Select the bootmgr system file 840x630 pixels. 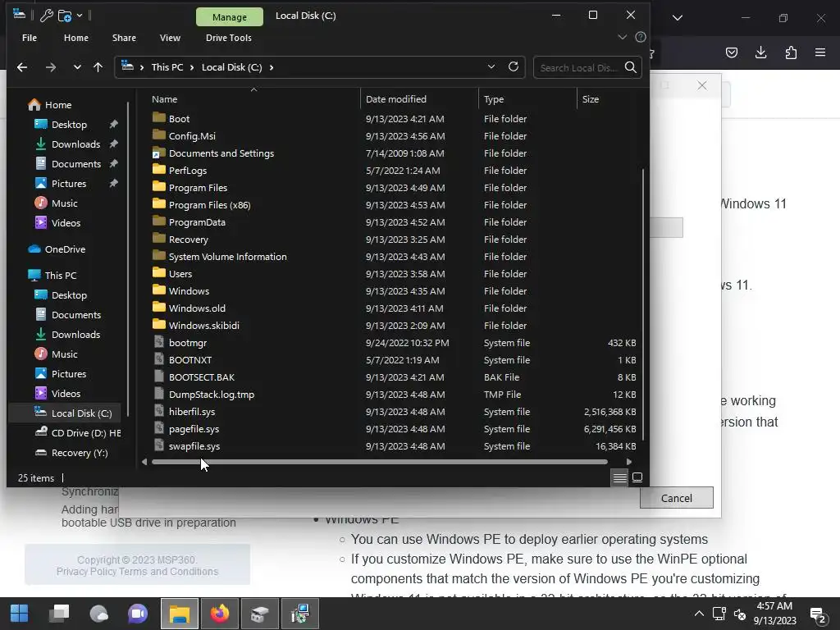tap(188, 343)
